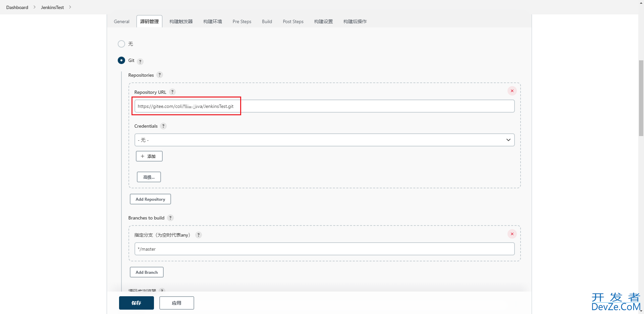Show help for Repositories section
Screen dimensions: 644x314
(160, 75)
